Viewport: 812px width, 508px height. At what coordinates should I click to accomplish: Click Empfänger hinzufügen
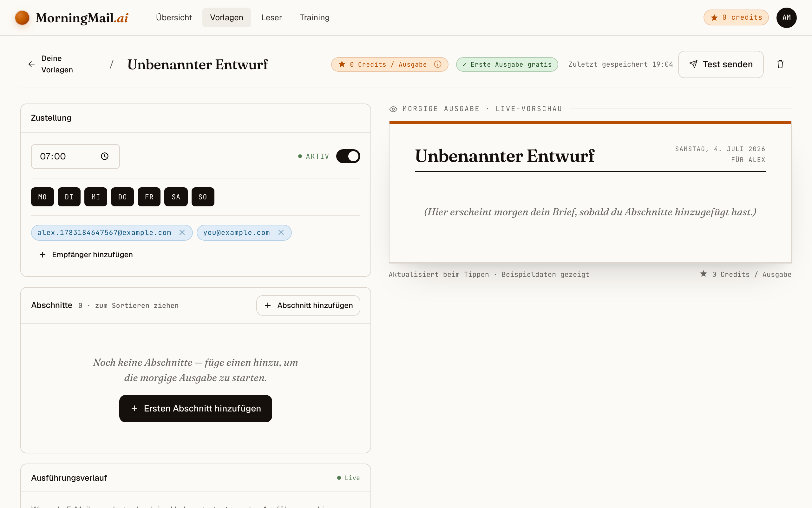(x=86, y=255)
